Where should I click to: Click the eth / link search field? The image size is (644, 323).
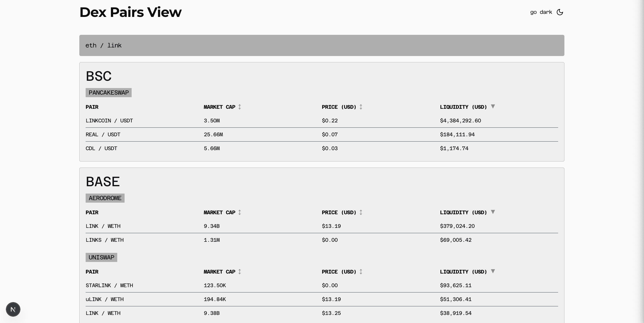pyautogui.click(x=321, y=45)
